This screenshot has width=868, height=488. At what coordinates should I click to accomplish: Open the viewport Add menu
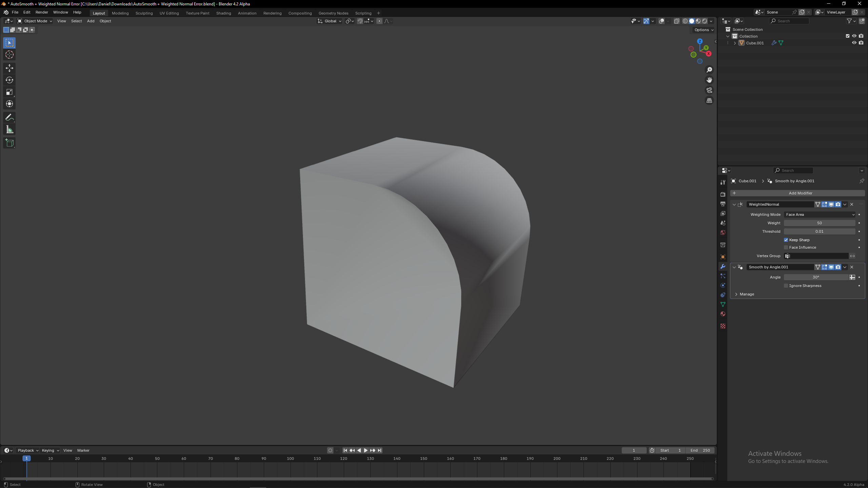(x=91, y=21)
